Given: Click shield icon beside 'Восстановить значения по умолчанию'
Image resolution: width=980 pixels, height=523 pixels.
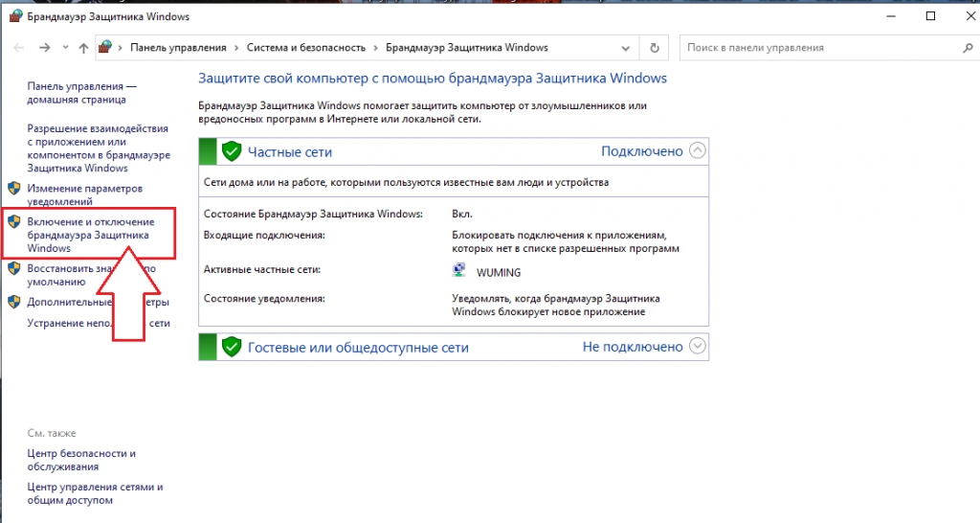Looking at the screenshot, I should [x=13, y=268].
